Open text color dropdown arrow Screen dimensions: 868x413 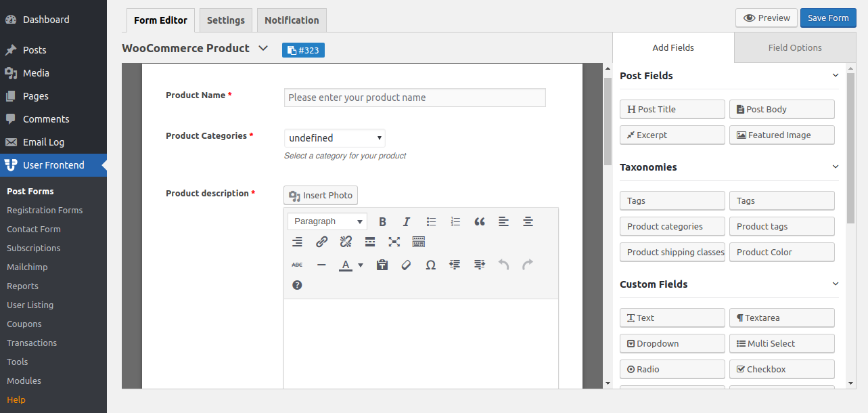coord(361,265)
